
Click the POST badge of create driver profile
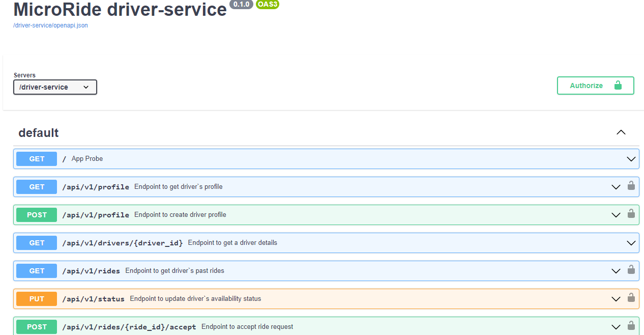[x=37, y=215]
